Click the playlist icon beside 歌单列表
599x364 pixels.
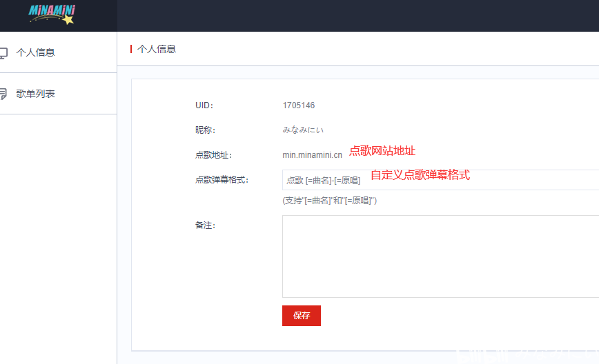coord(3,94)
